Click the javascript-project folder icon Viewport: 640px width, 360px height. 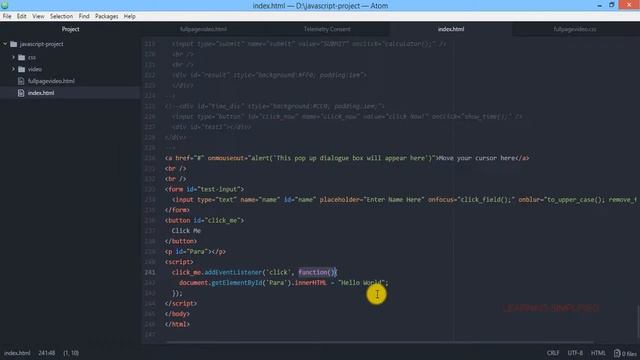(x=13, y=44)
